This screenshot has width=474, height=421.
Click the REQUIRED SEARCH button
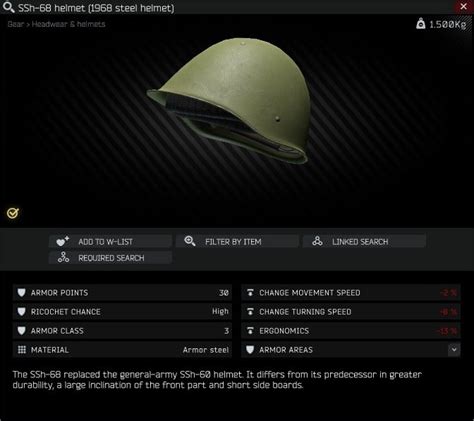(x=110, y=258)
